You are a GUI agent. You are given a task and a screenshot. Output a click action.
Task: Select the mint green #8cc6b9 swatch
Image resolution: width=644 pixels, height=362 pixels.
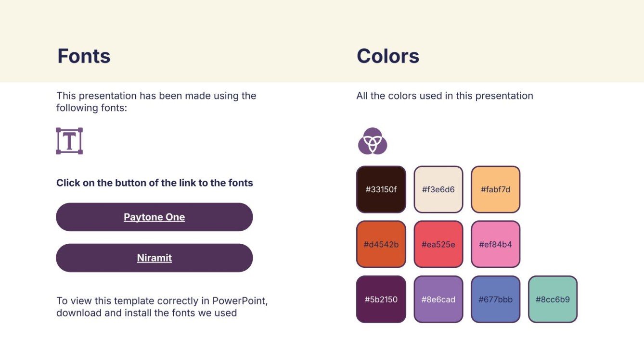coord(553,299)
